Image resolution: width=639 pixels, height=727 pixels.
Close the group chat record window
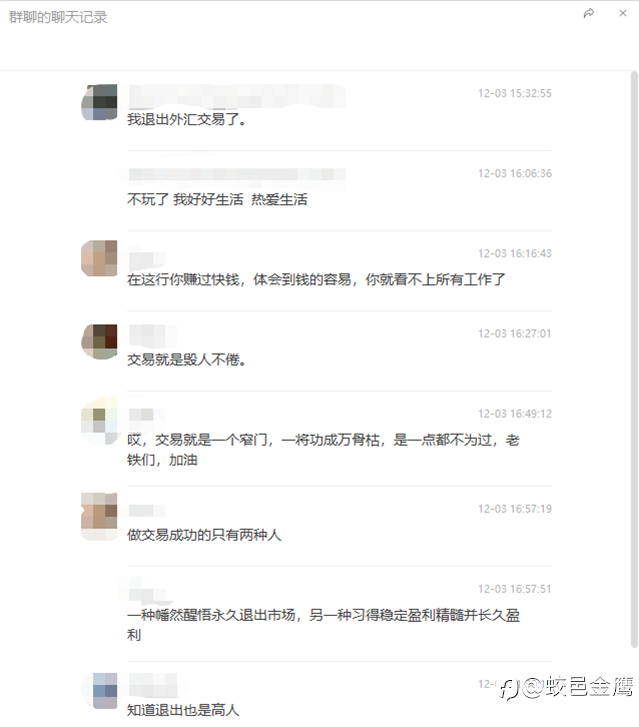click(623, 13)
